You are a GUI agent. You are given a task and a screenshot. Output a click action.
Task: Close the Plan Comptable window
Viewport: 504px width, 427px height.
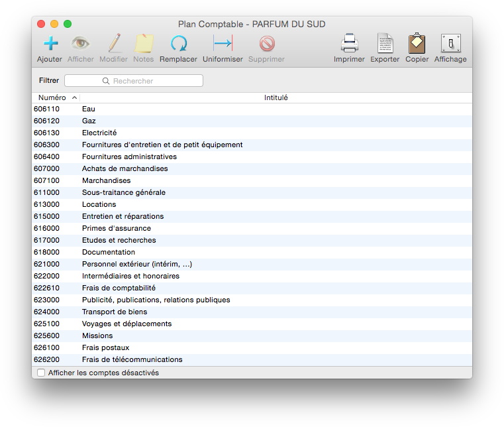41,24
